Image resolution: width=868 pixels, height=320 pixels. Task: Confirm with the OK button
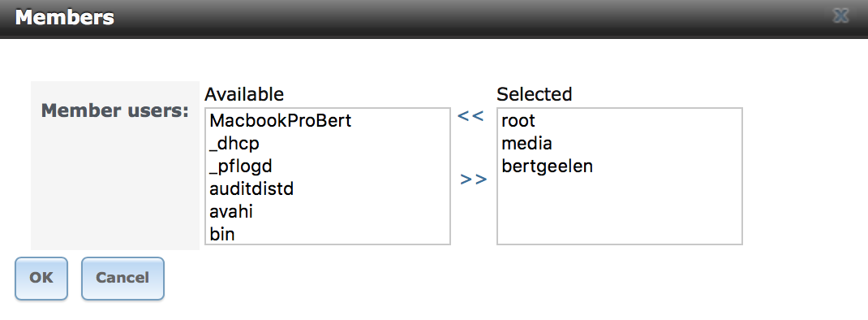click(x=41, y=278)
